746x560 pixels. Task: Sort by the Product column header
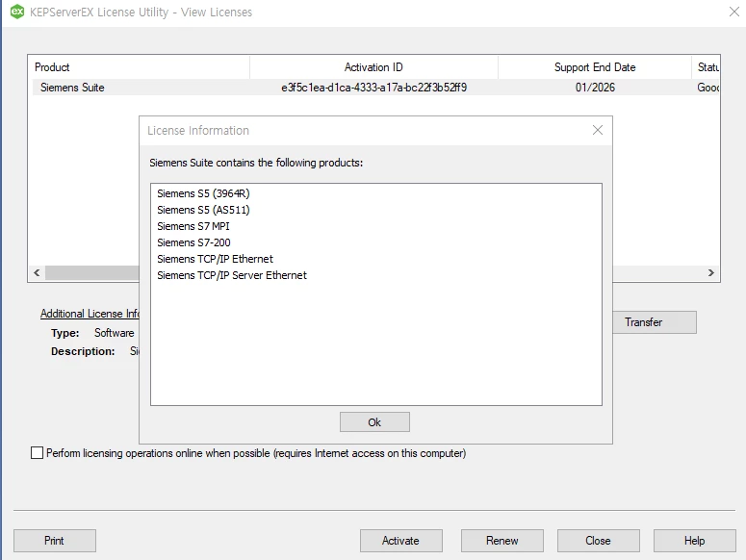[141, 67]
